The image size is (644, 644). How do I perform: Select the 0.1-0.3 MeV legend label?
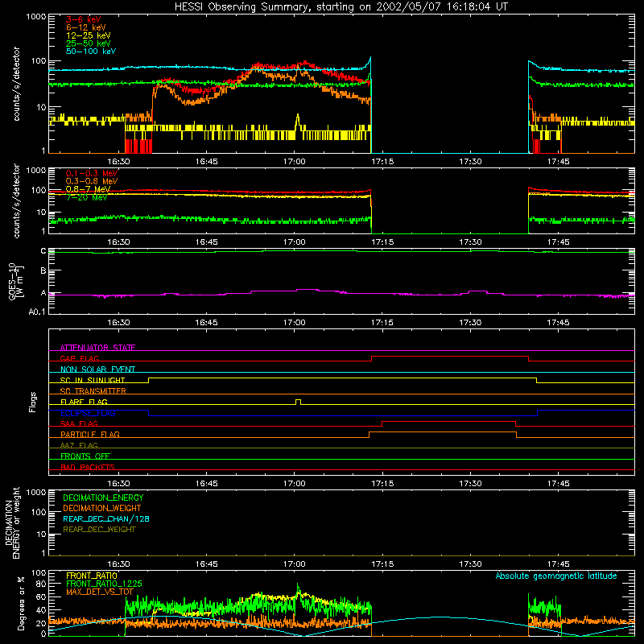coord(92,173)
